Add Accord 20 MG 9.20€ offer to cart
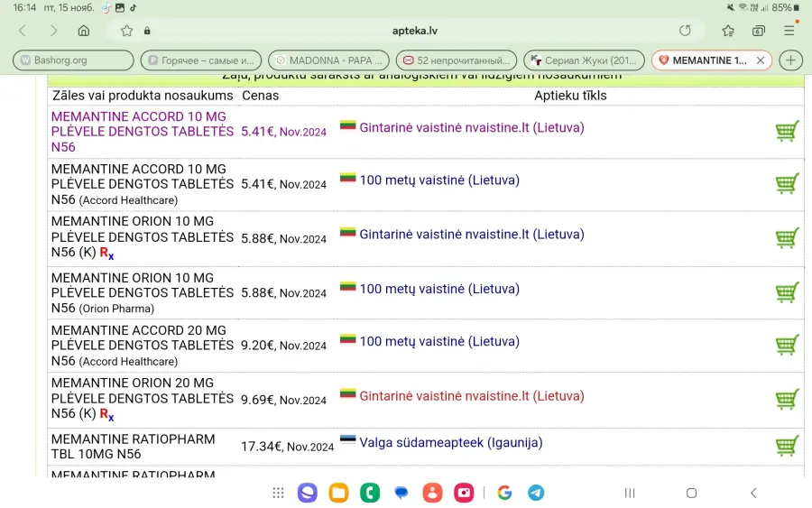812x508 pixels. [787, 345]
